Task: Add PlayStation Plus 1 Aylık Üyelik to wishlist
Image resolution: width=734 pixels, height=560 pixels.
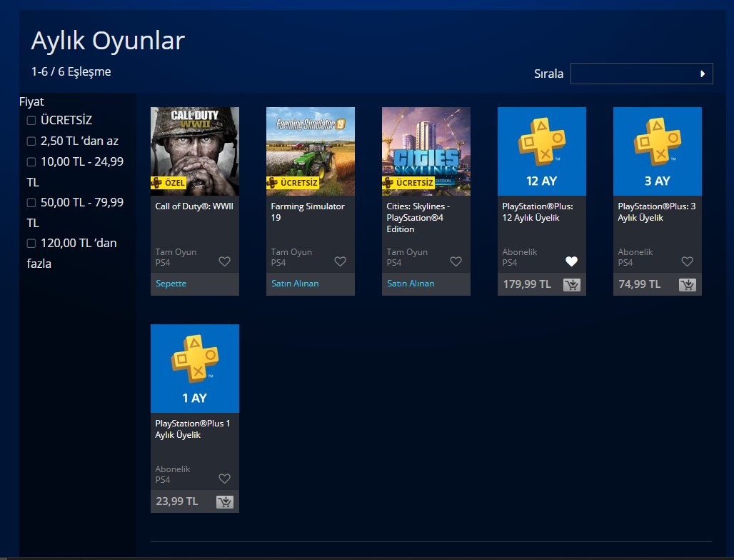Action: click(225, 479)
